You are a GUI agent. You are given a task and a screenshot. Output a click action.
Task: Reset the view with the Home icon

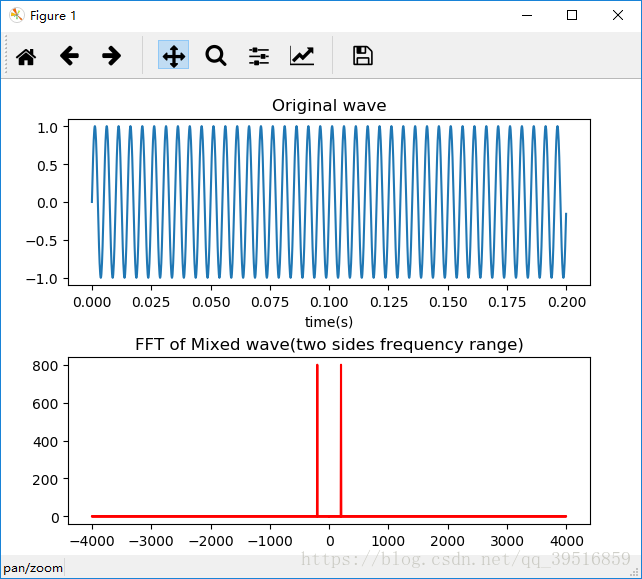[x=26, y=56]
